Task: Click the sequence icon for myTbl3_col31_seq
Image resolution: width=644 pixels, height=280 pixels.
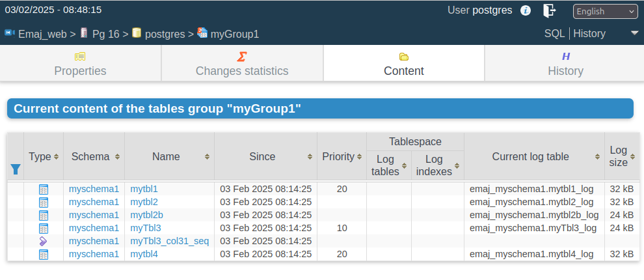Action: [x=44, y=242]
